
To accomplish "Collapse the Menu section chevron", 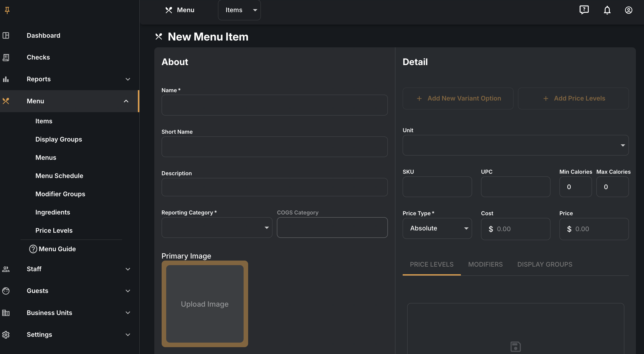I will [x=126, y=101].
